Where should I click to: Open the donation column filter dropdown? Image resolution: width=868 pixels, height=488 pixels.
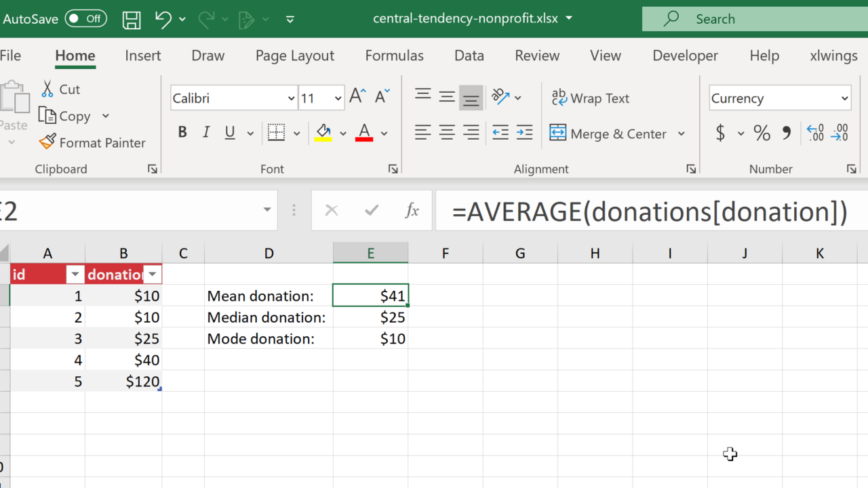153,274
